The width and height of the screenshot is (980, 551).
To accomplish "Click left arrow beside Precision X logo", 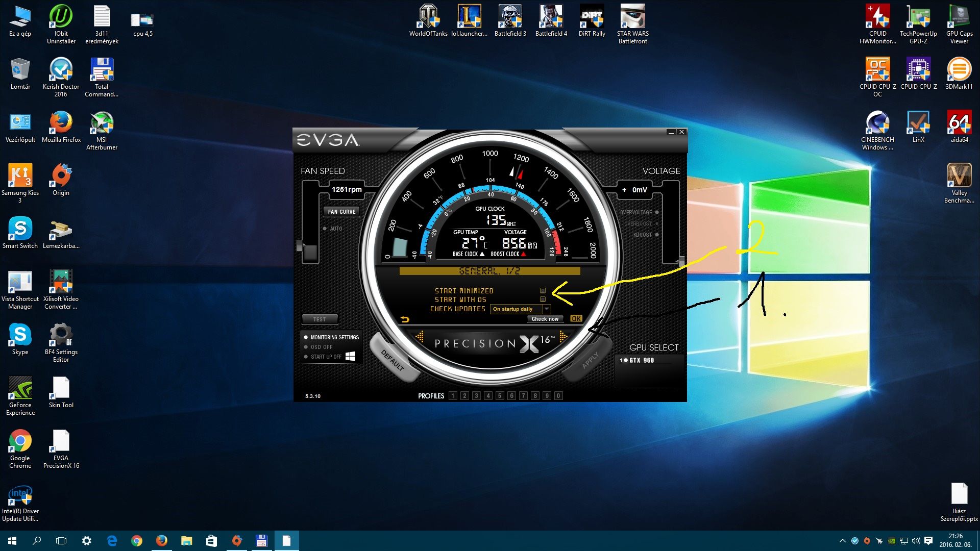I will point(420,336).
